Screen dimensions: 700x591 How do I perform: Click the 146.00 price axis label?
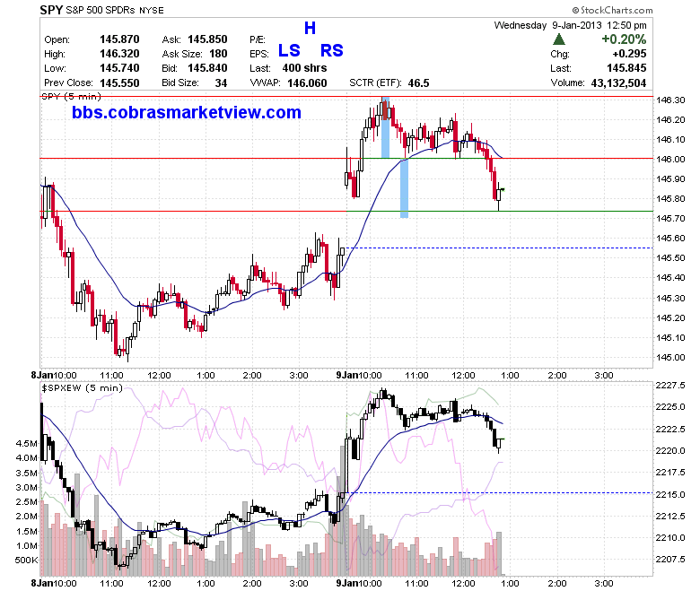pyautogui.click(x=670, y=160)
